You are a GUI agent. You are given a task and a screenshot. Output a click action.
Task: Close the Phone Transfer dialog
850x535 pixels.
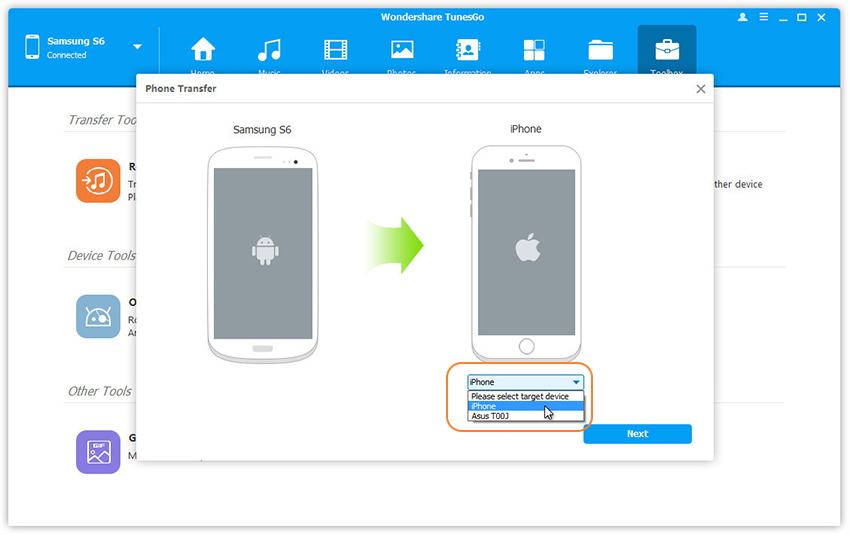point(700,89)
